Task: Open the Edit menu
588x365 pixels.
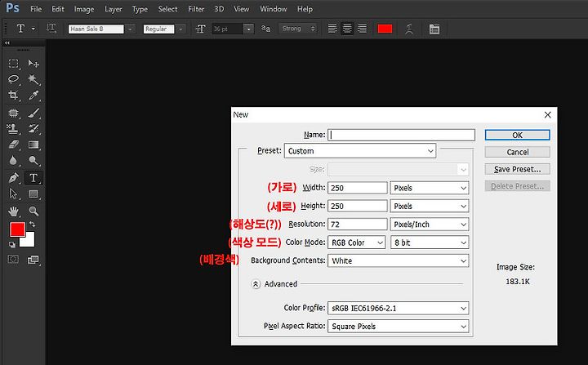Action: (x=58, y=9)
